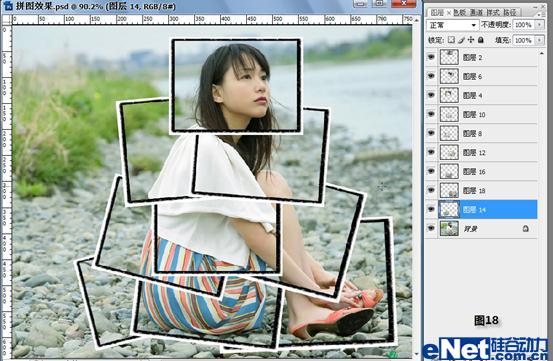Hide 图层 8 layer eye

431,133
